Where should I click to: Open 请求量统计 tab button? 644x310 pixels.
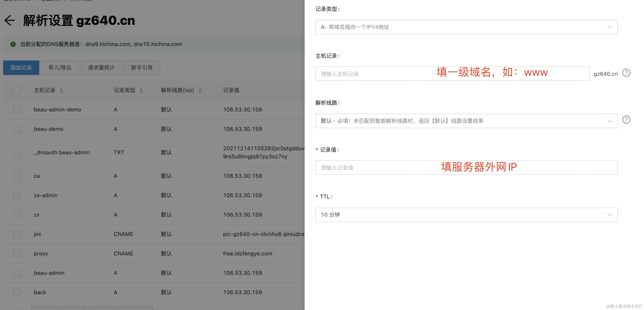click(101, 67)
